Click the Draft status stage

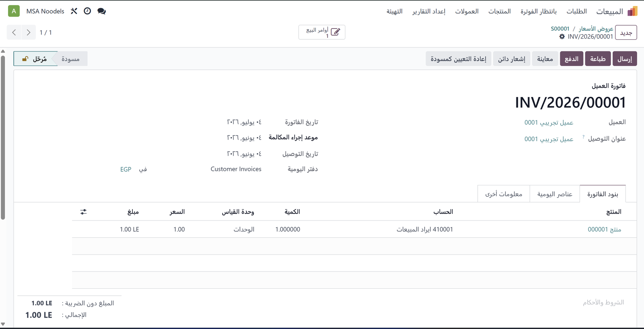tap(71, 59)
